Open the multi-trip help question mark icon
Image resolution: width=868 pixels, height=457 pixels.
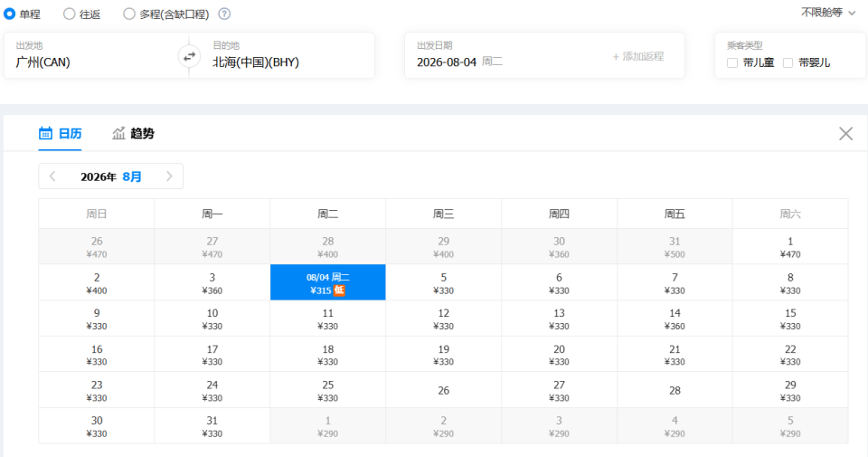[x=224, y=14]
